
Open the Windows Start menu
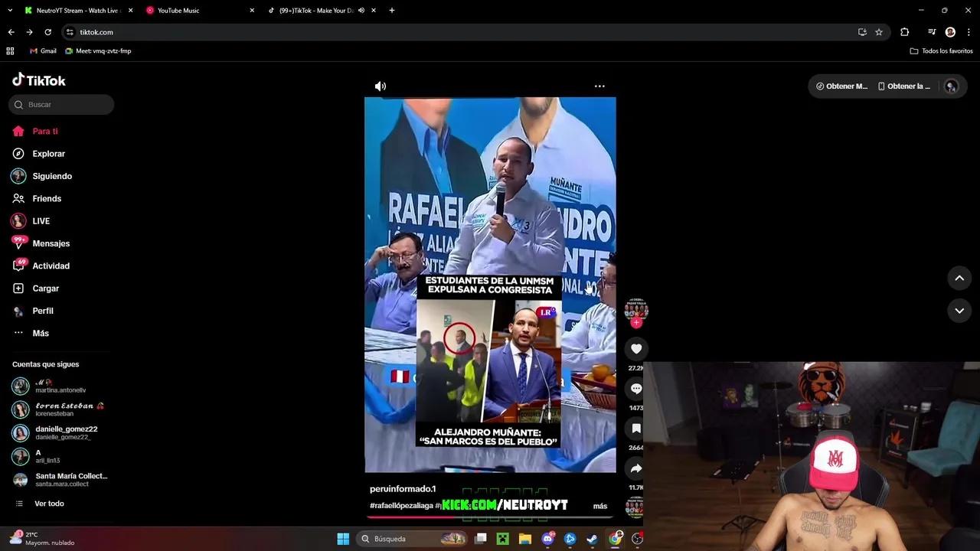pyautogui.click(x=343, y=539)
